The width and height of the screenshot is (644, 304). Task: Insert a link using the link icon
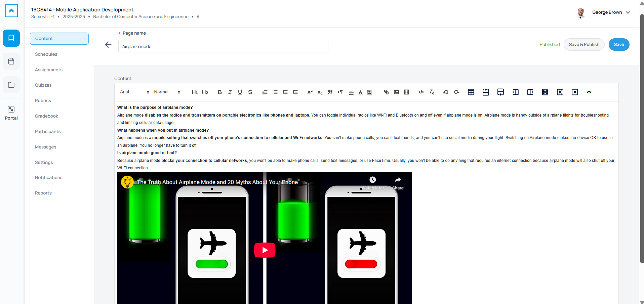click(x=386, y=92)
